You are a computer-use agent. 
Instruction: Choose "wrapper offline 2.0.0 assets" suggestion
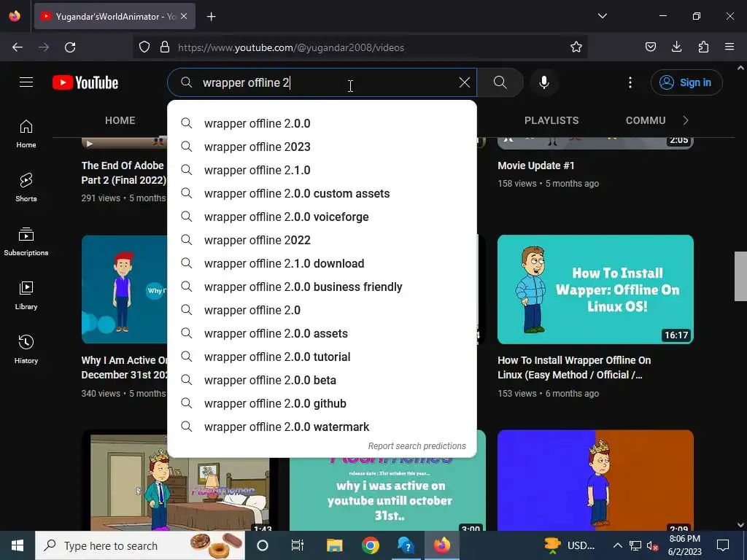click(322, 333)
